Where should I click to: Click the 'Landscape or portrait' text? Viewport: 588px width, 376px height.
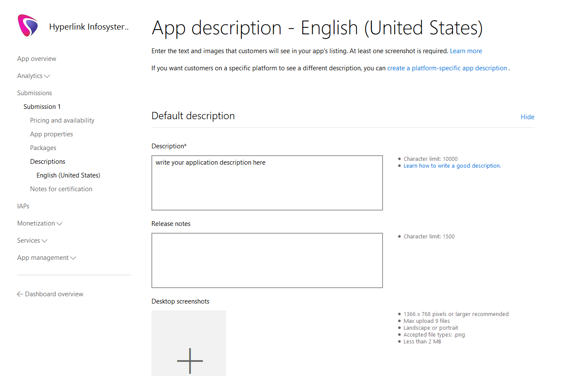coord(431,328)
